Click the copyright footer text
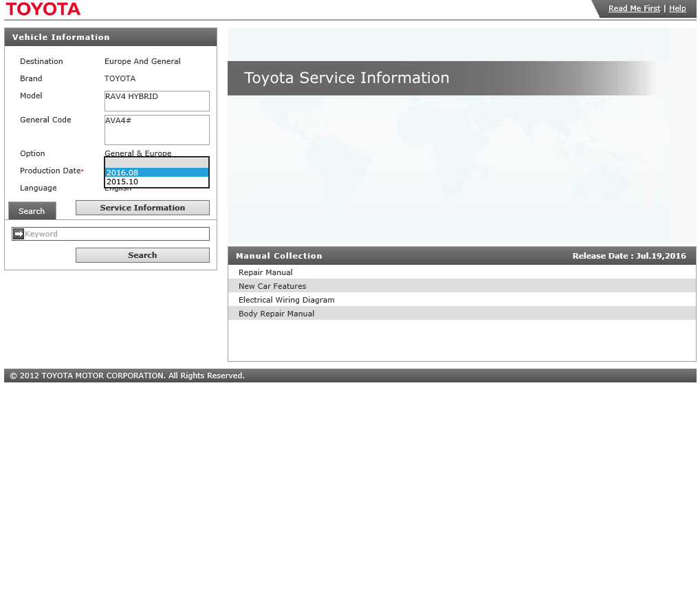 tap(127, 376)
